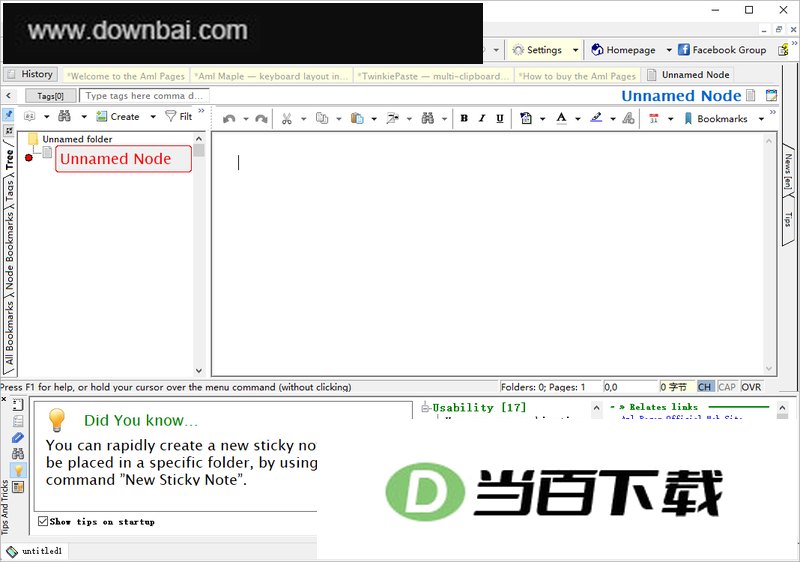Click the blue pencil icon in bottom sidebar
Screen dimensions: 800x562
click(18, 438)
